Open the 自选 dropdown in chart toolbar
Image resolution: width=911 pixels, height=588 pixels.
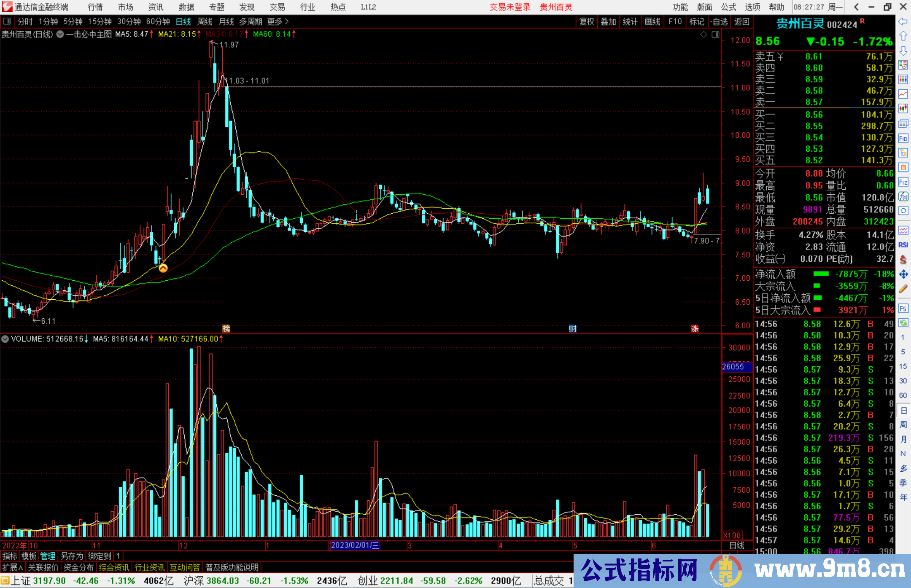pos(719,21)
